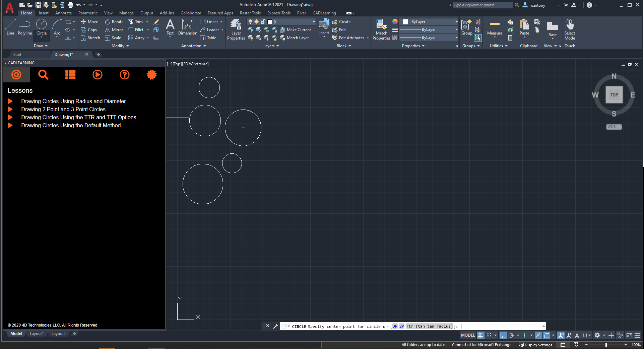Select the Measure utility

[495, 27]
